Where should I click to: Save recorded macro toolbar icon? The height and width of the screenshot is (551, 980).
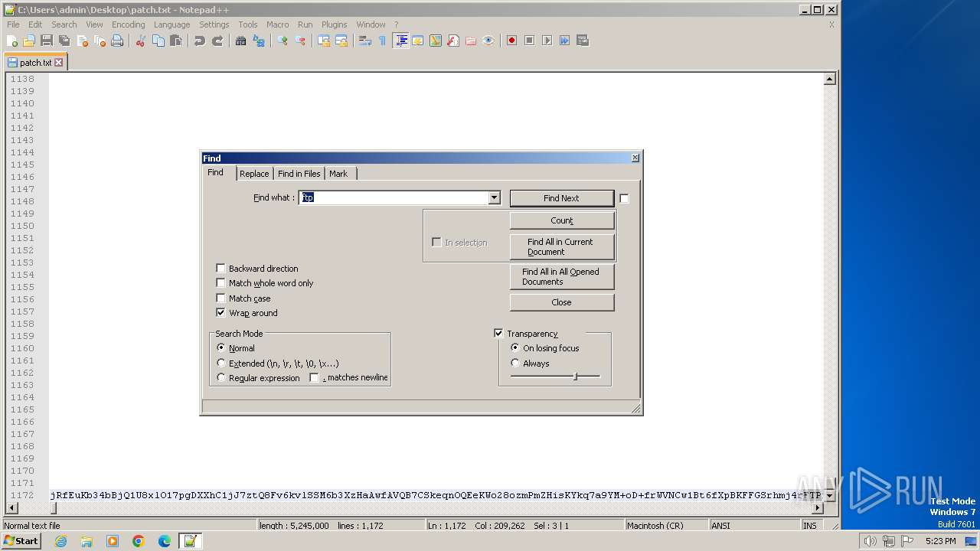(x=583, y=41)
